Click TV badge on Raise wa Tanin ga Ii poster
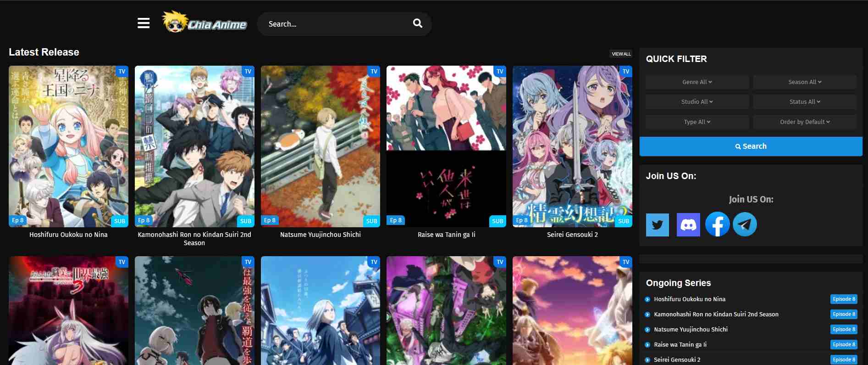Viewport: 868px width, 365px height. coord(500,72)
